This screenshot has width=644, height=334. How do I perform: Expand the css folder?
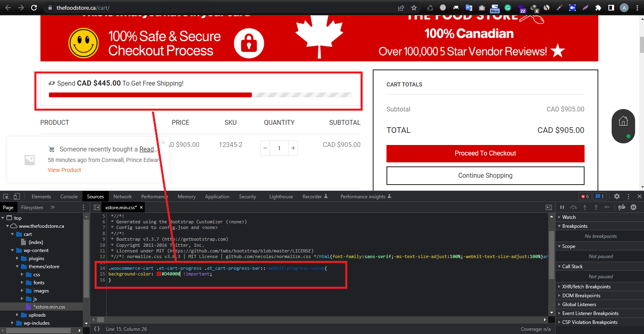pos(22,274)
